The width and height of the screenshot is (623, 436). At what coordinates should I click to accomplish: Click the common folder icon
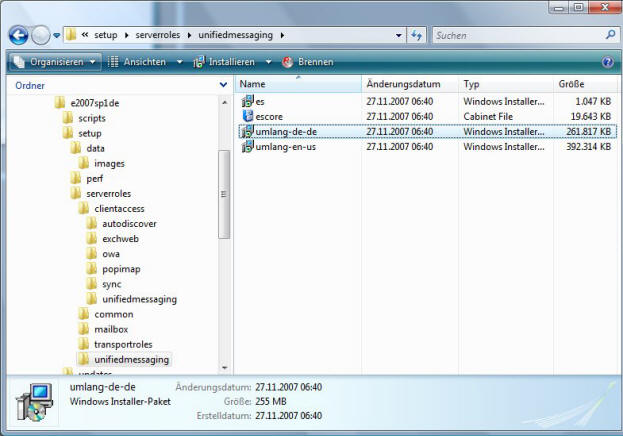(x=84, y=314)
